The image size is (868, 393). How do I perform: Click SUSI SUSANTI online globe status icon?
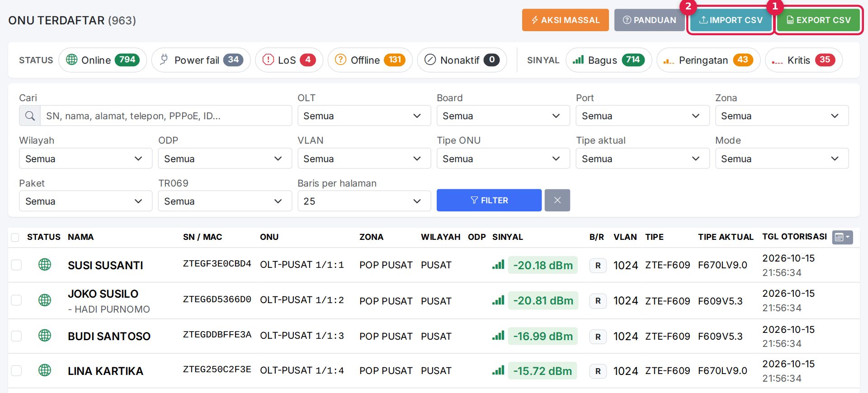[45, 265]
